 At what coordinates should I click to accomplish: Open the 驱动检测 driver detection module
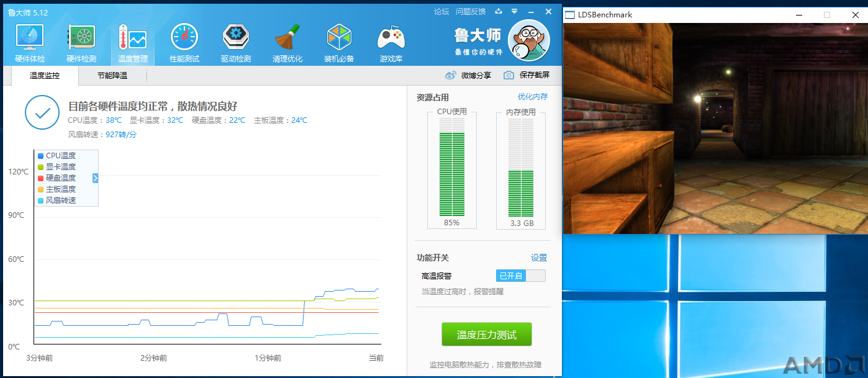click(236, 44)
